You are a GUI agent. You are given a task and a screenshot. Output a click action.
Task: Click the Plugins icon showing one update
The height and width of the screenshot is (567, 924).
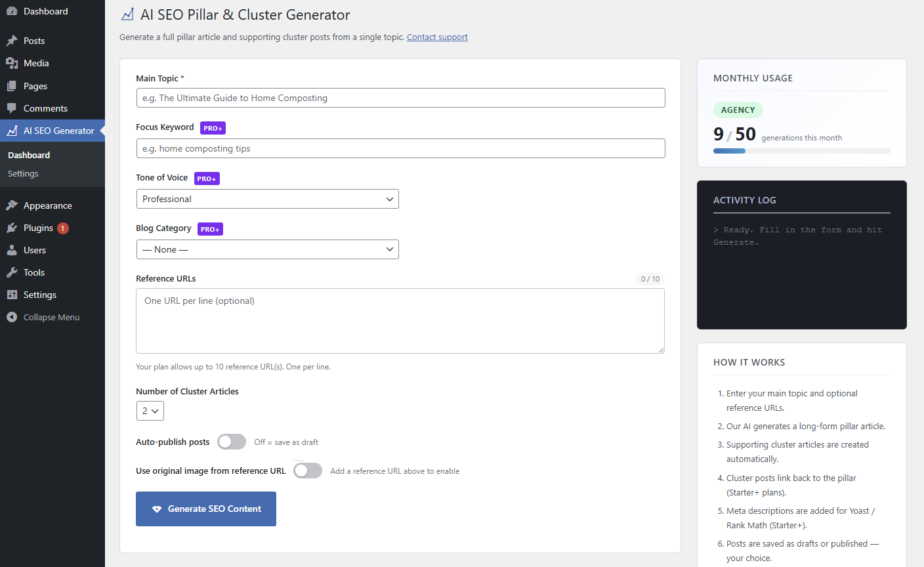click(13, 228)
